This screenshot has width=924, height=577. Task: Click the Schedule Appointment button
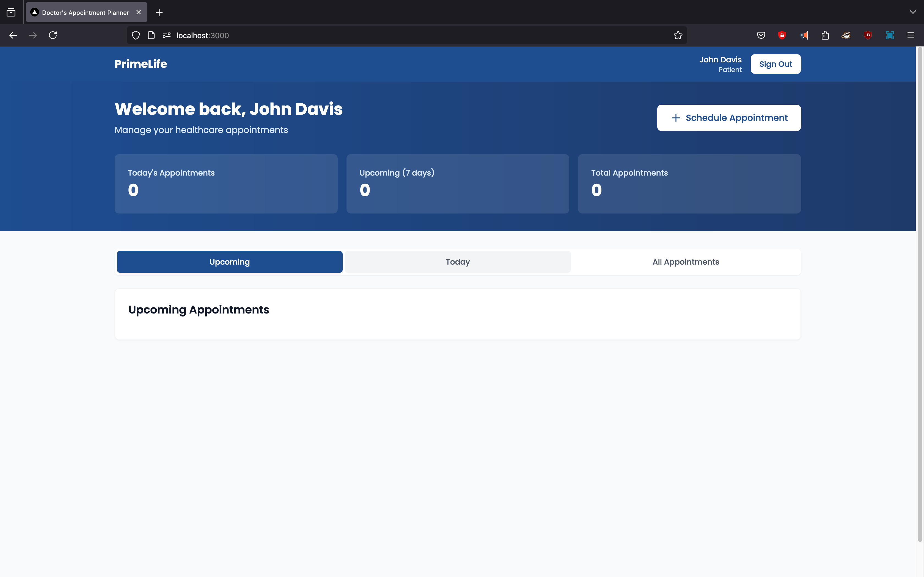[728, 118]
